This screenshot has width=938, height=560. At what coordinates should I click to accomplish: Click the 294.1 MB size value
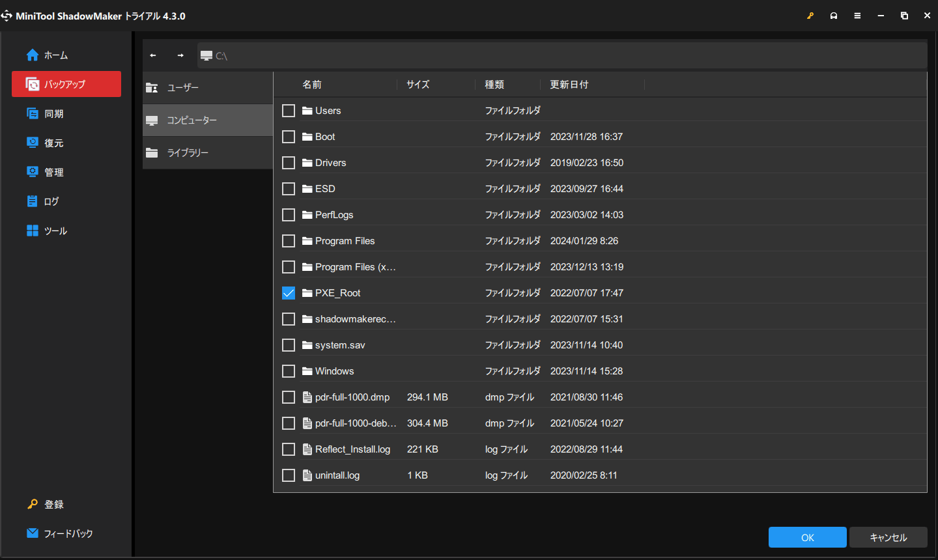pyautogui.click(x=427, y=397)
